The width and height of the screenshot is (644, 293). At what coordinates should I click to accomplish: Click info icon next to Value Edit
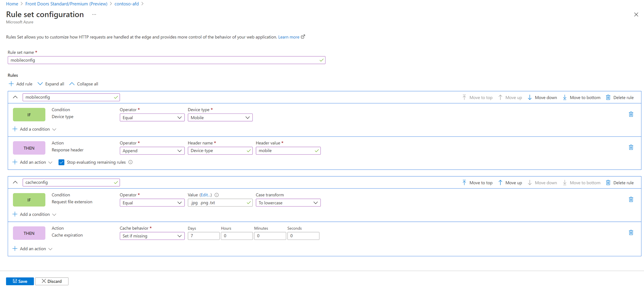[217, 195]
